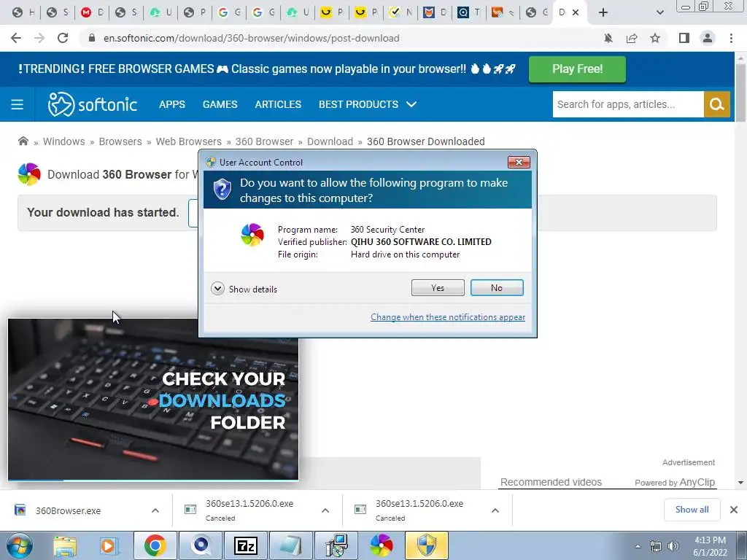Click the 360 Browser logo beside heading
The image size is (747, 560).
click(x=29, y=174)
